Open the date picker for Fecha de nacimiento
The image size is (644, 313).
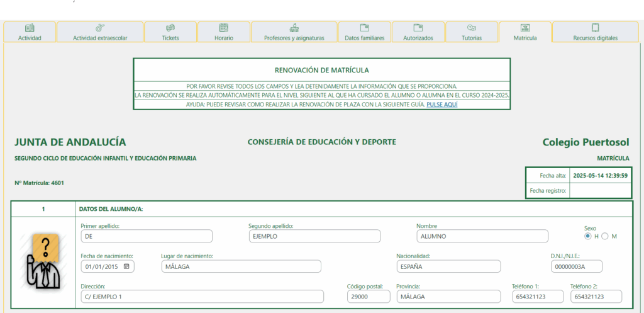[126, 266]
